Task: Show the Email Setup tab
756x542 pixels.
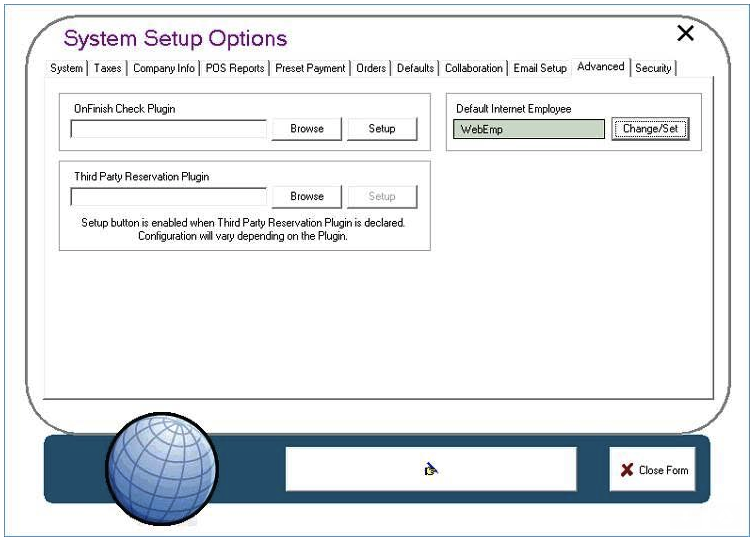Action: point(540,68)
